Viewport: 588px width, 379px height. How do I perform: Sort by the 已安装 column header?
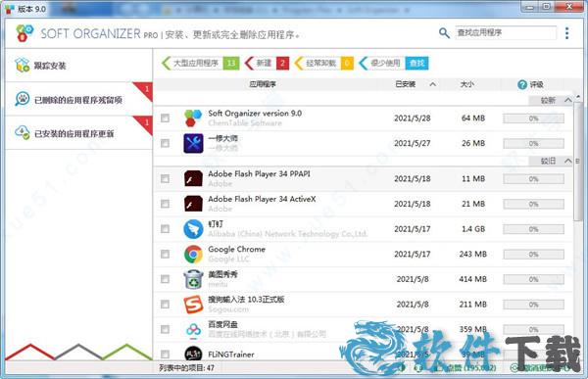coord(406,84)
